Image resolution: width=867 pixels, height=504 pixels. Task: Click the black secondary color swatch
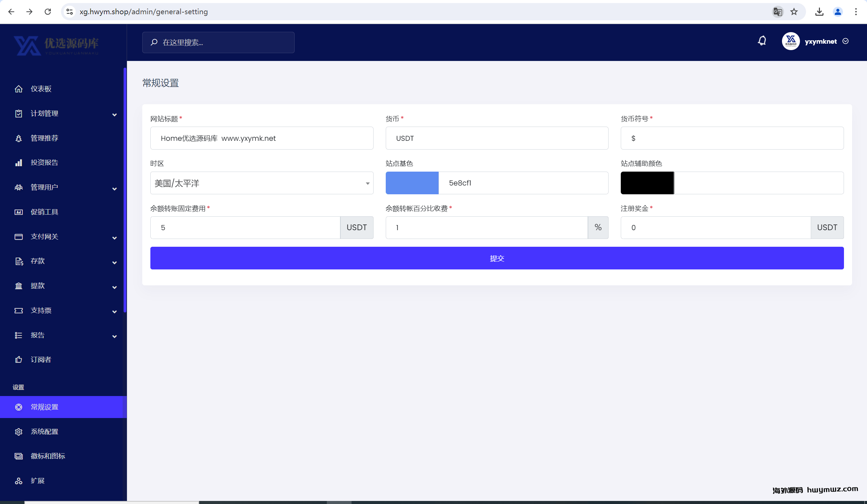[647, 183]
